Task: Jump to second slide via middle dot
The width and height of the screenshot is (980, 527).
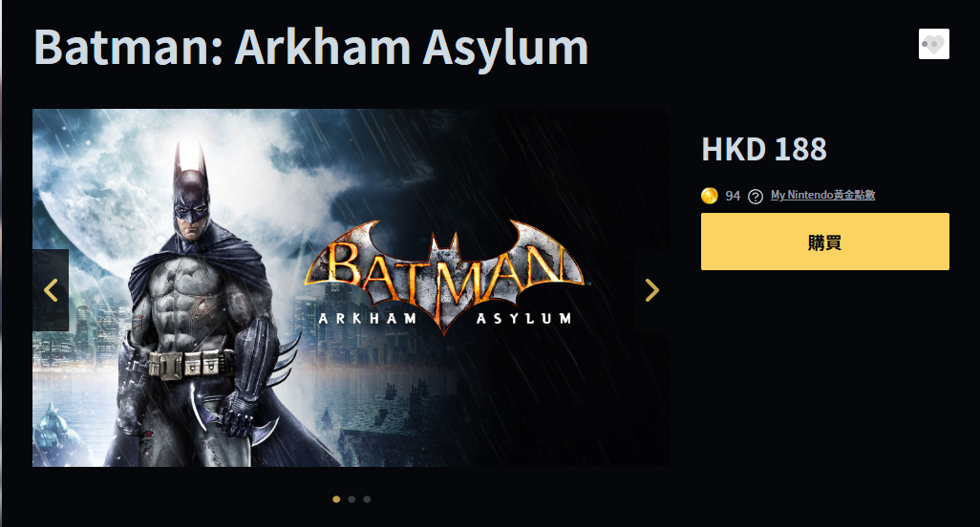Action: [352, 499]
